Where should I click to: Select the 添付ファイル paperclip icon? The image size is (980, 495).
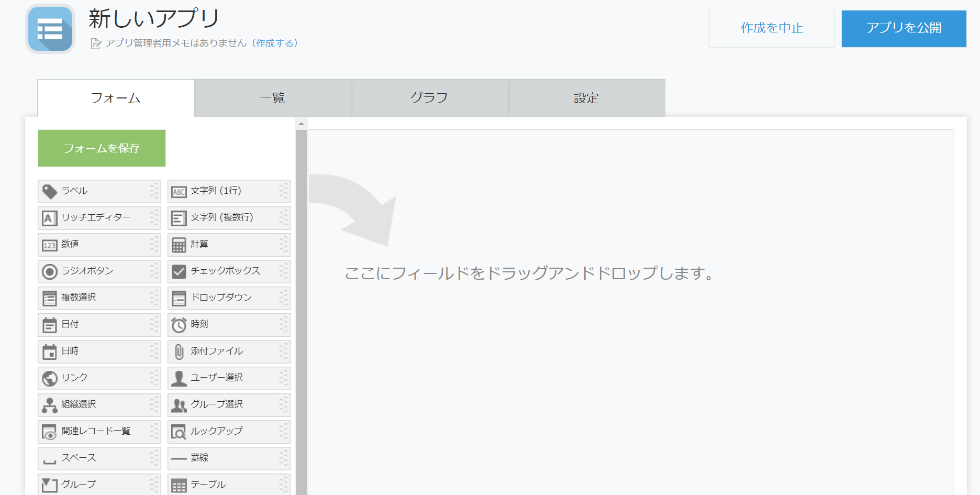(179, 352)
